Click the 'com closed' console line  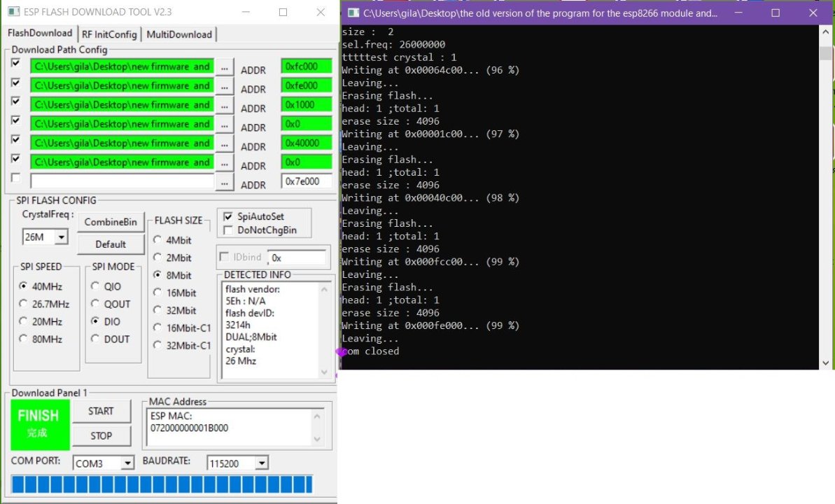pyautogui.click(x=371, y=351)
